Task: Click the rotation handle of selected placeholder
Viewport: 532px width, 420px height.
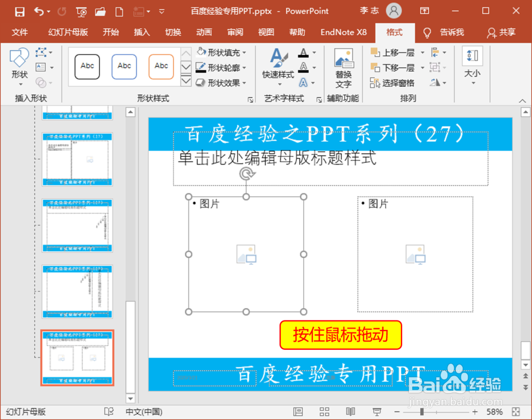Action: point(247,174)
